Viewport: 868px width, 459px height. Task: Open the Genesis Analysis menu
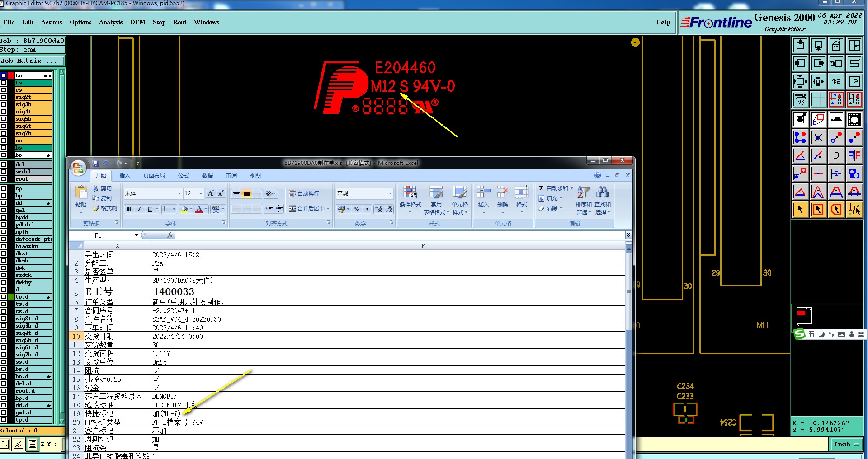[x=111, y=22]
